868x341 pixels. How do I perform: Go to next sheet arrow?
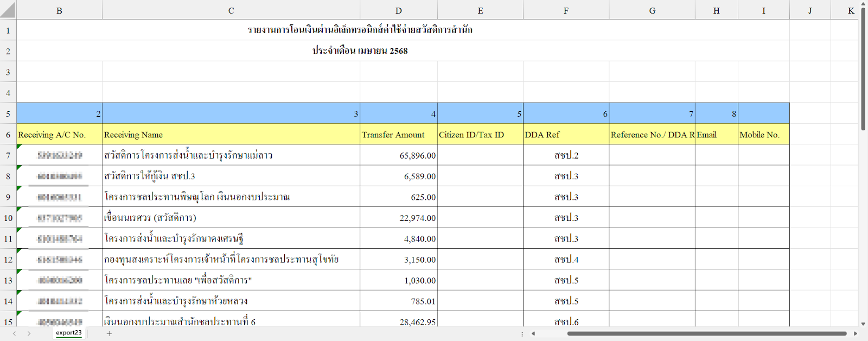pos(29,333)
